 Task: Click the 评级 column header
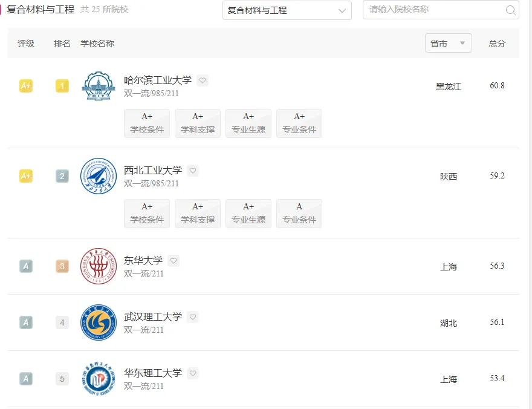[x=26, y=44]
